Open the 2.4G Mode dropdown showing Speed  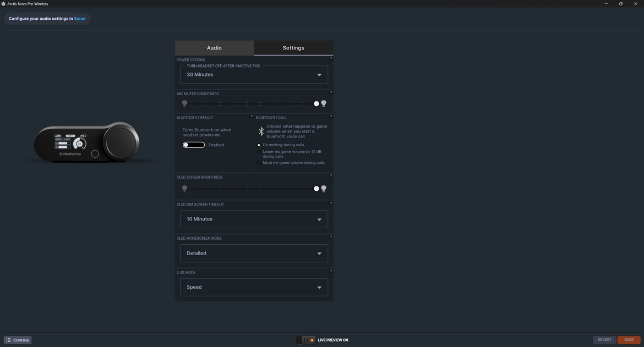[x=254, y=287]
